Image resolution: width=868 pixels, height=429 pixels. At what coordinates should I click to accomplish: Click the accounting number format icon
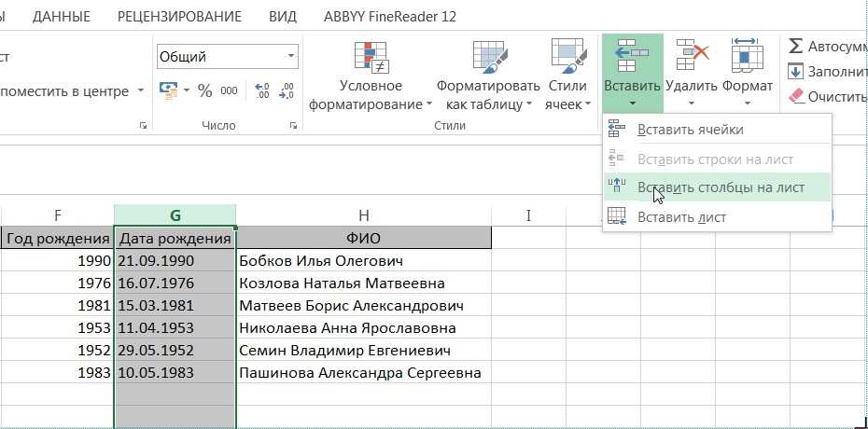pyautogui.click(x=169, y=90)
